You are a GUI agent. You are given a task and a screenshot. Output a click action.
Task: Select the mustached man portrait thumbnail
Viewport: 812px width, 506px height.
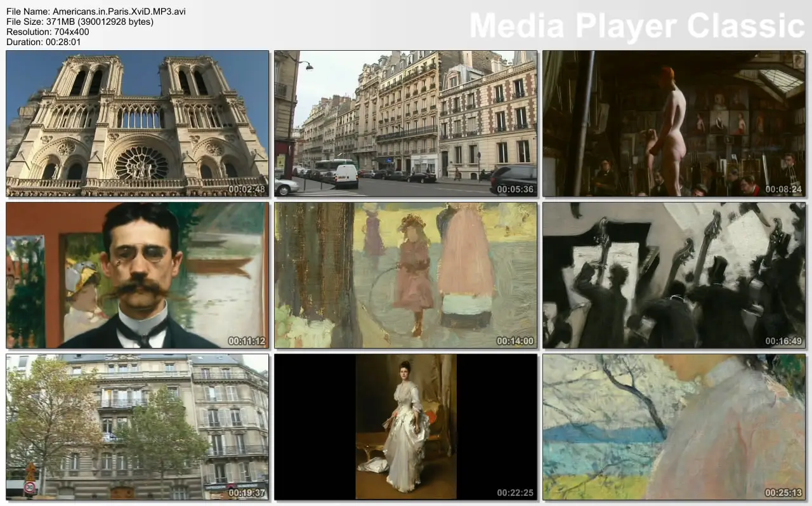(137, 275)
